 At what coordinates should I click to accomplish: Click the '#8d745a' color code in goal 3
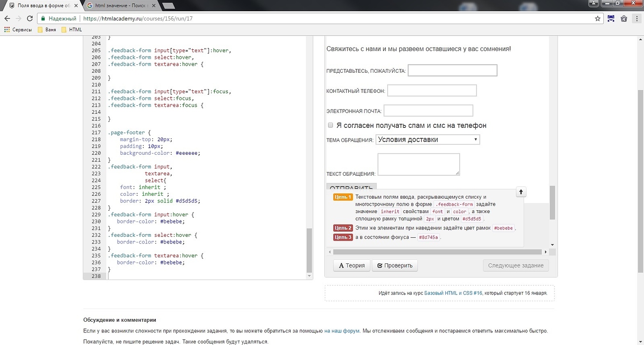[x=428, y=237]
